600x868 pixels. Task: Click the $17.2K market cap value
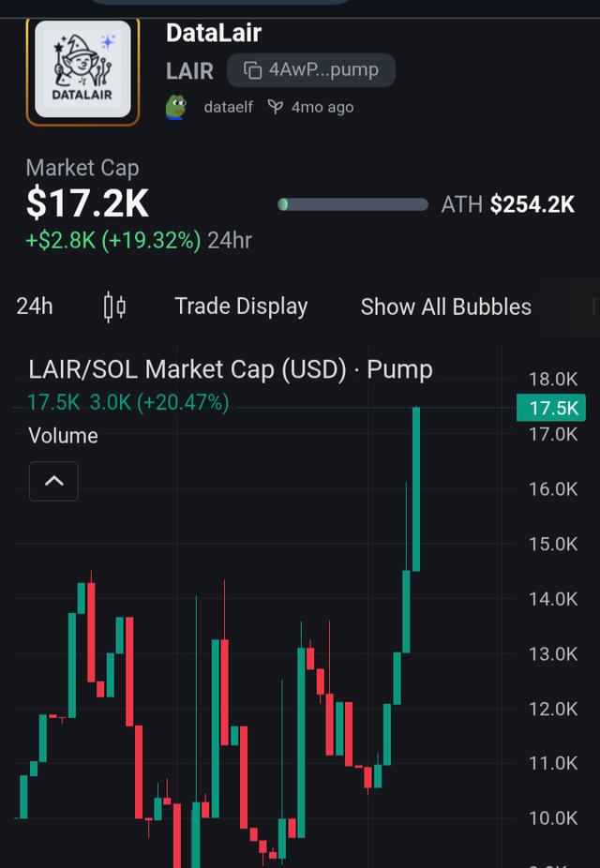(x=87, y=203)
